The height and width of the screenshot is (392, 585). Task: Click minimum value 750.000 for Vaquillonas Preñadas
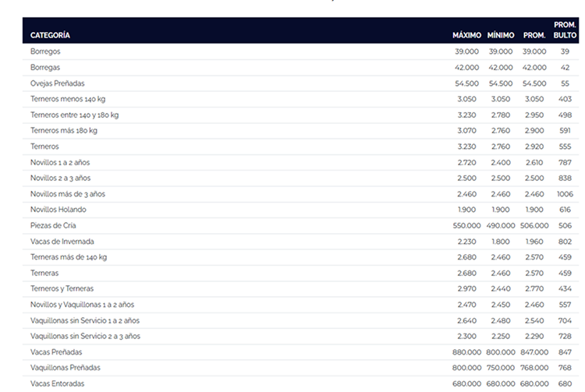[501, 368]
